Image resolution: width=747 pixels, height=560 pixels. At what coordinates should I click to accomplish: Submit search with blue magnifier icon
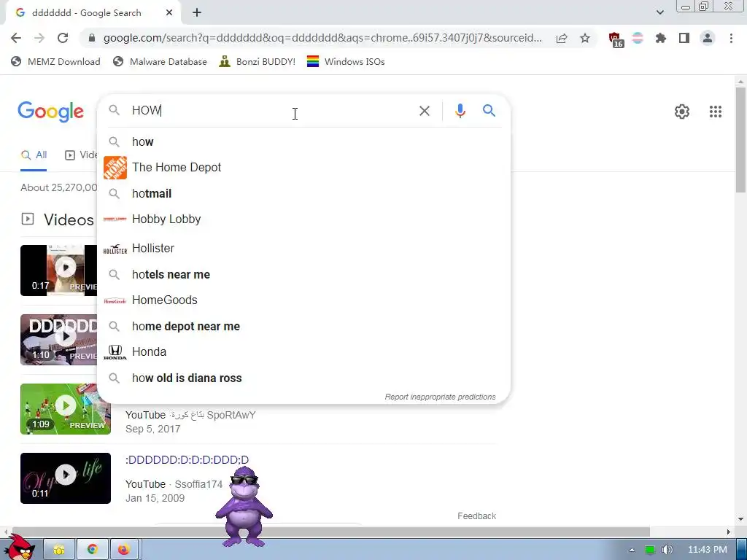click(x=489, y=111)
